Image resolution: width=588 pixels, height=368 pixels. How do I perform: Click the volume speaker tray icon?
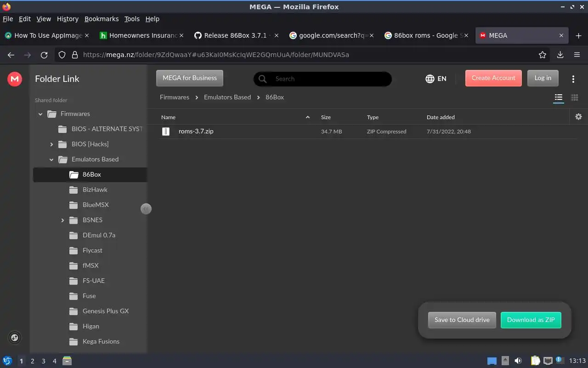[518, 361]
